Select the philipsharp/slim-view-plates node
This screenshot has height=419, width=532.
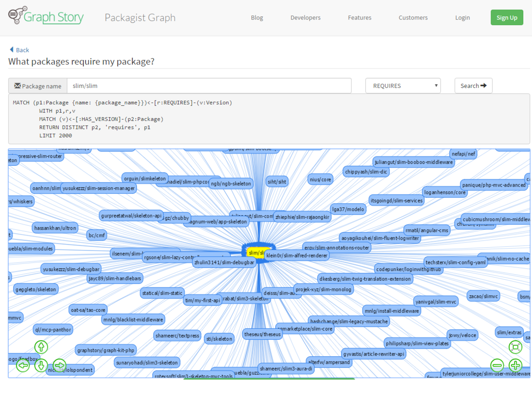[x=417, y=343]
